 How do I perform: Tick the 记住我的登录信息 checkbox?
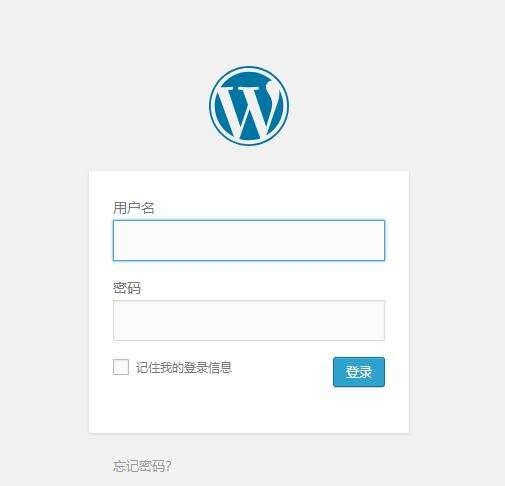[121, 367]
